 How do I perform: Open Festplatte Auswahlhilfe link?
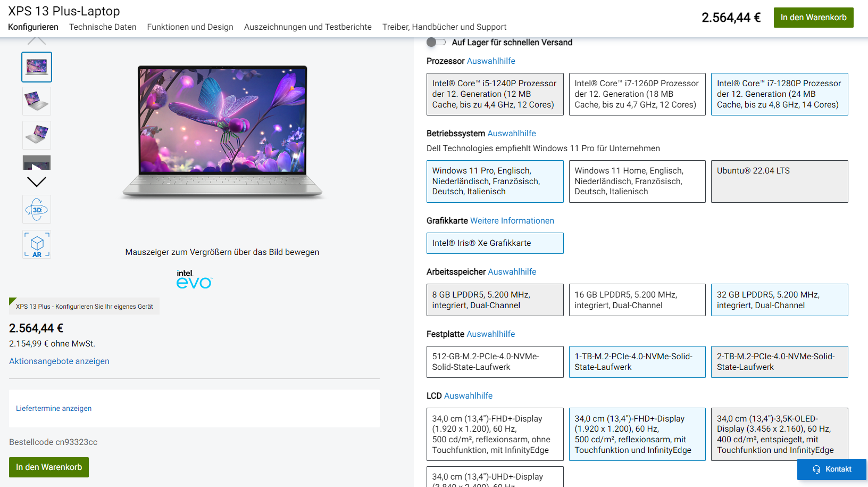click(491, 334)
